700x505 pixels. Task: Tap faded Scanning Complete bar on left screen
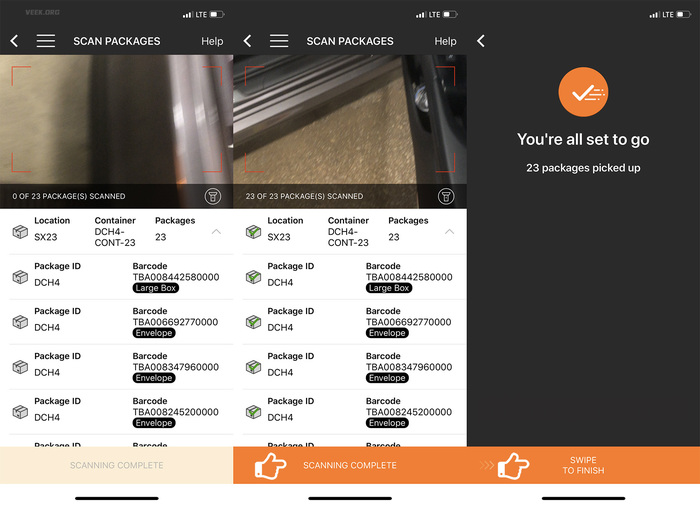click(116, 465)
